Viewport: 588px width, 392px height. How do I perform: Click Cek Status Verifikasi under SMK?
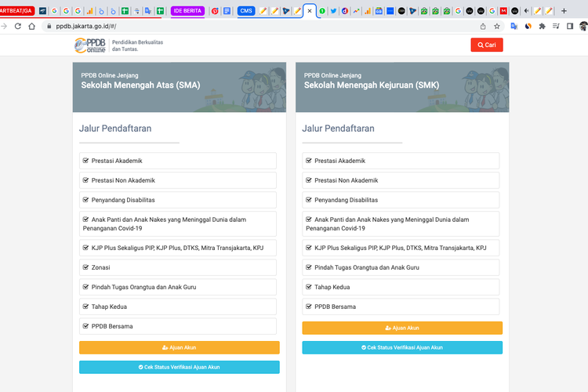click(402, 347)
